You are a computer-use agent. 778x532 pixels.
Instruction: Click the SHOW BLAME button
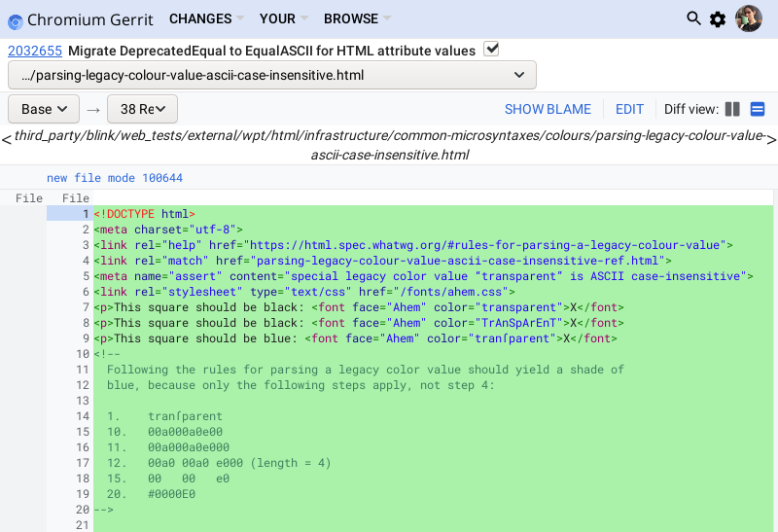(x=548, y=109)
